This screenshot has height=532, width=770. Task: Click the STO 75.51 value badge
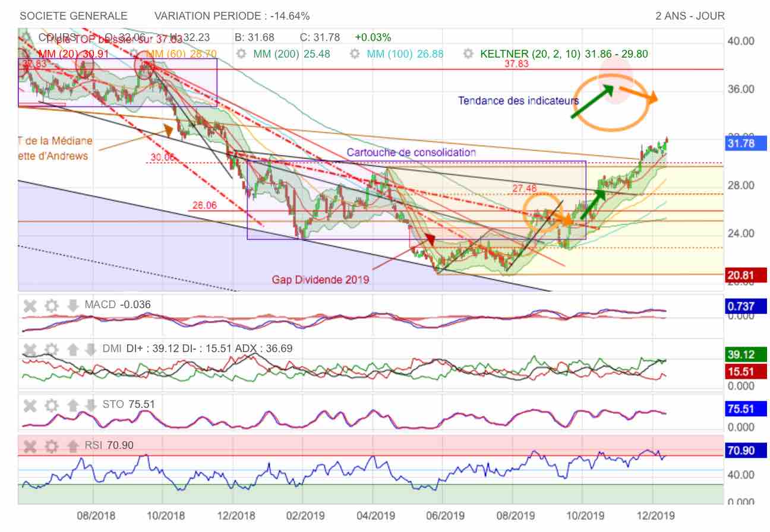pyautogui.click(x=746, y=409)
